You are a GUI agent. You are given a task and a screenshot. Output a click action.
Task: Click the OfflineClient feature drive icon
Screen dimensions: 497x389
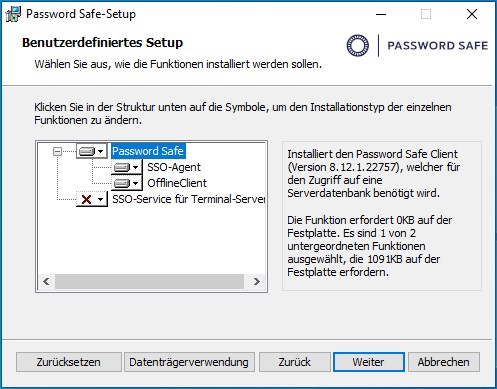(x=122, y=183)
